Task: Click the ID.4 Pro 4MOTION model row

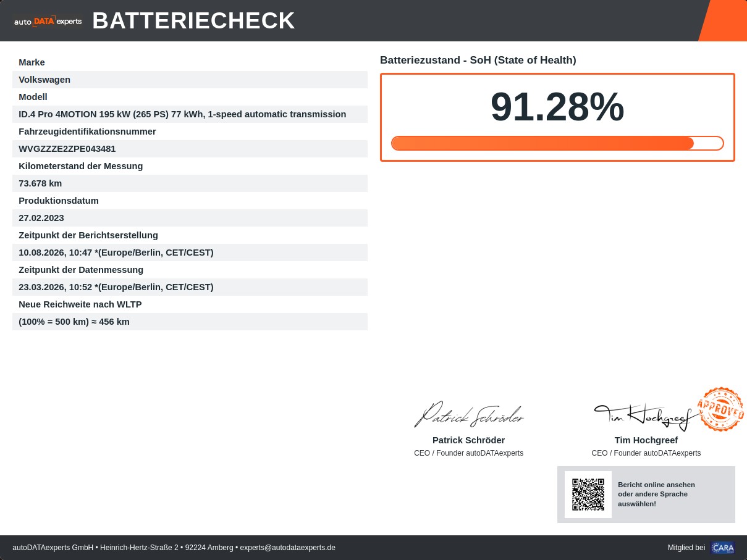Action: (x=190, y=114)
